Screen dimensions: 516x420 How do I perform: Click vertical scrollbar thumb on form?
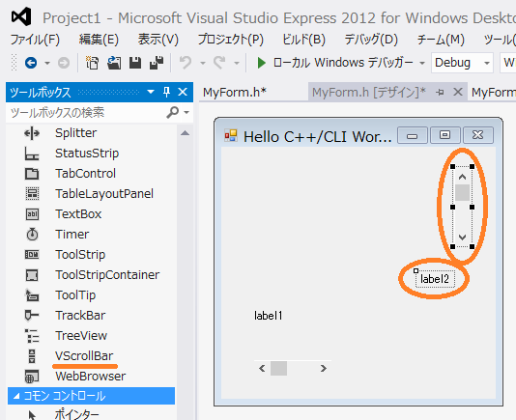462,192
